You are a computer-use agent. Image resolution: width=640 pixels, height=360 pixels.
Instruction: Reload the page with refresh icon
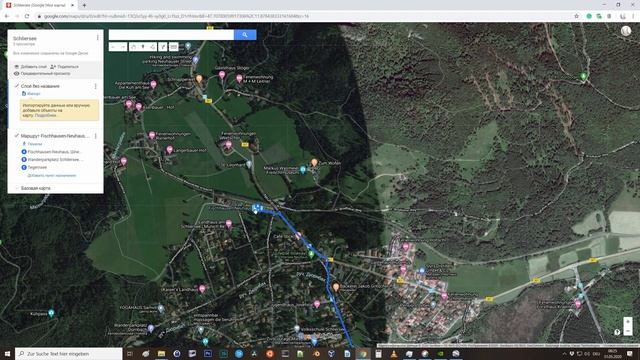[27, 16]
